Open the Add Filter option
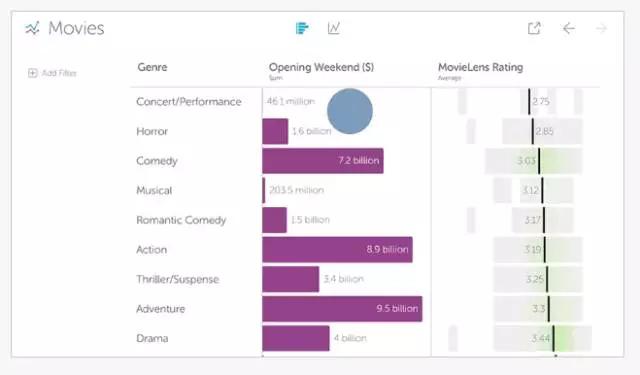This screenshot has width=640, height=375. [52, 73]
